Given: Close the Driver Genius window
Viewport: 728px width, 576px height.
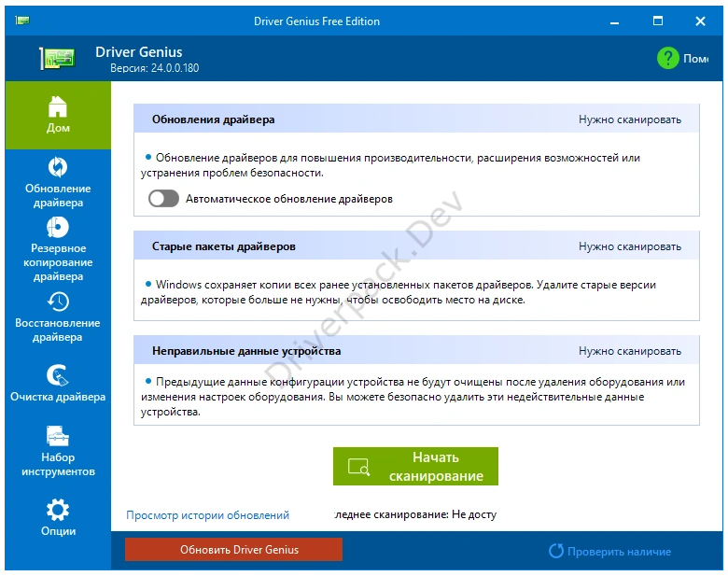Looking at the screenshot, I should pos(701,21).
